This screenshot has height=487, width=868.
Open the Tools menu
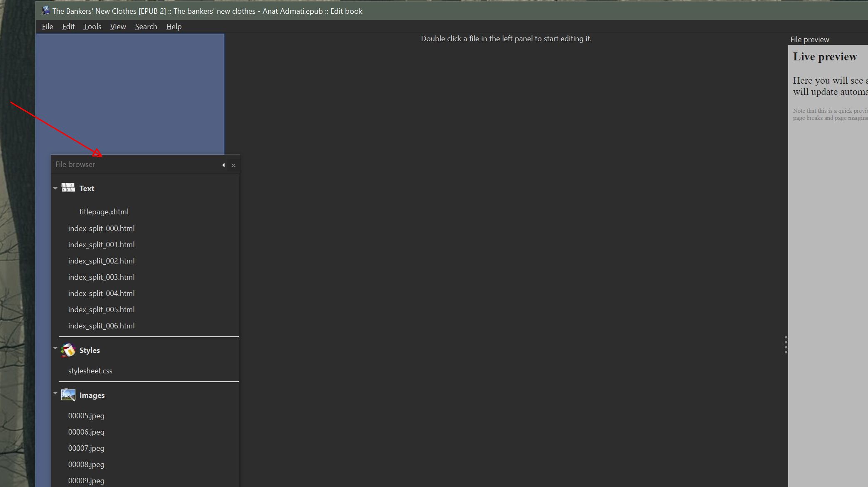pos(92,27)
